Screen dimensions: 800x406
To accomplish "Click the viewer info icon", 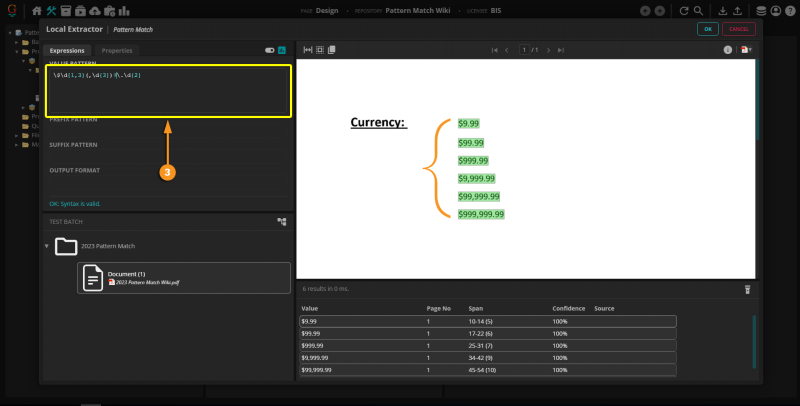I will coord(728,50).
